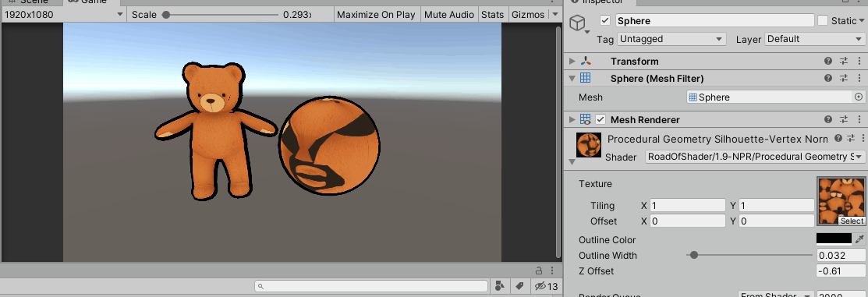Open the Shader dropdown RoadOfShader/1.9-NPR
The width and height of the screenshot is (868, 297).
755,157
